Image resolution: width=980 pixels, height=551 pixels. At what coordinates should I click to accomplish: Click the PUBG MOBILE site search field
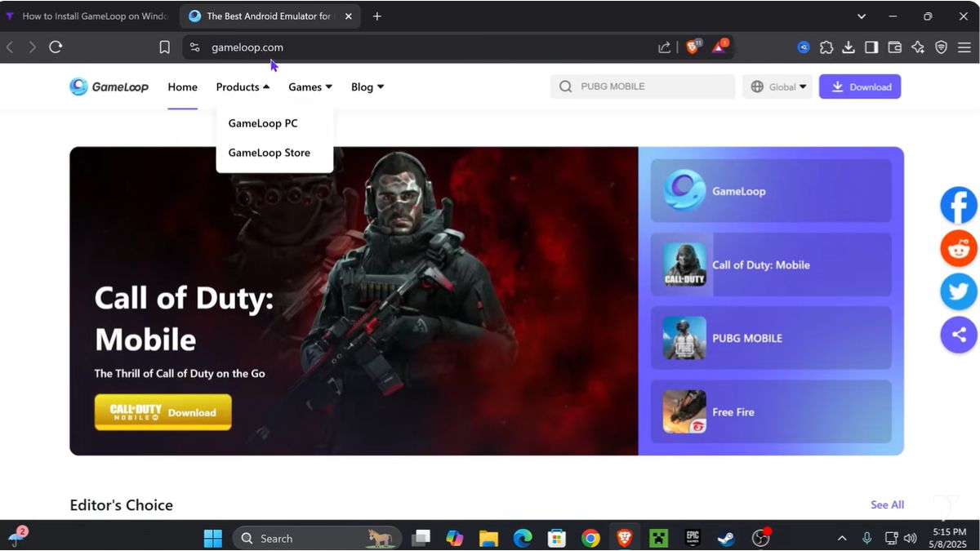tap(643, 87)
